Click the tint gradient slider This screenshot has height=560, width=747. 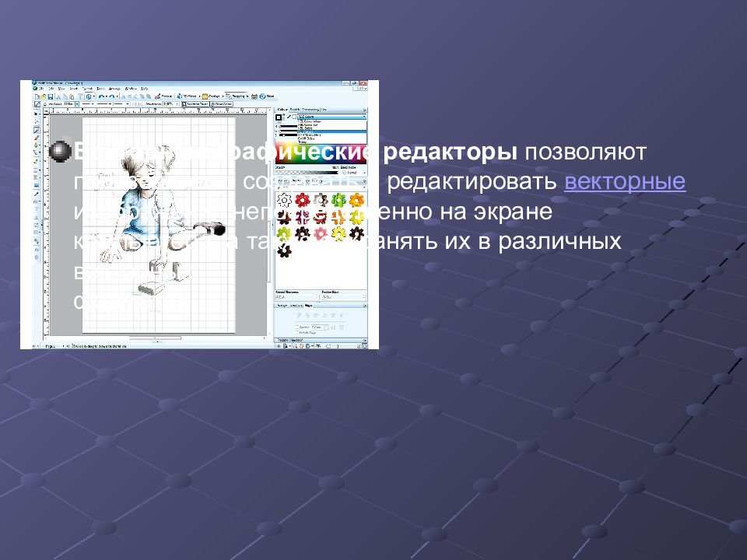[307, 173]
